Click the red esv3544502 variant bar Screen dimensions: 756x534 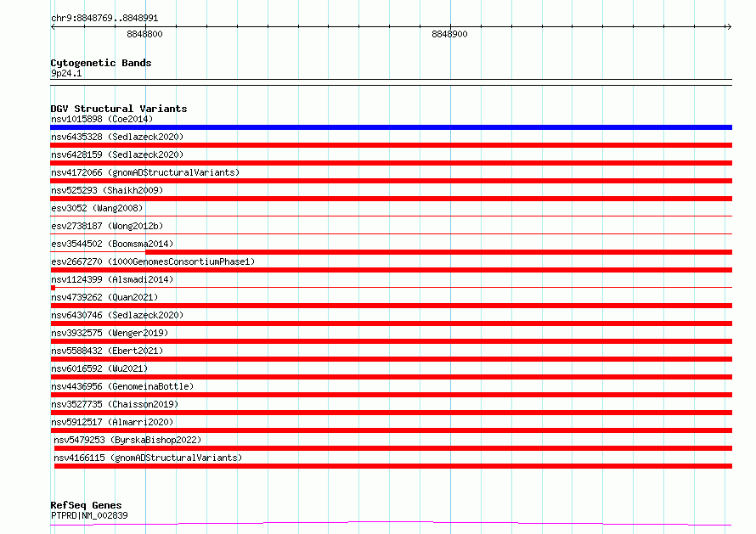(x=439, y=252)
